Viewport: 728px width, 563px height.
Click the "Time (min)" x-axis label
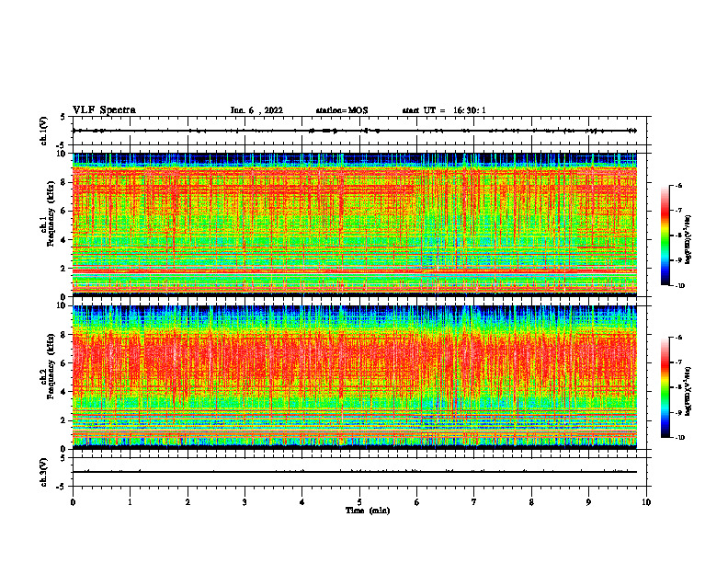pyautogui.click(x=368, y=511)
